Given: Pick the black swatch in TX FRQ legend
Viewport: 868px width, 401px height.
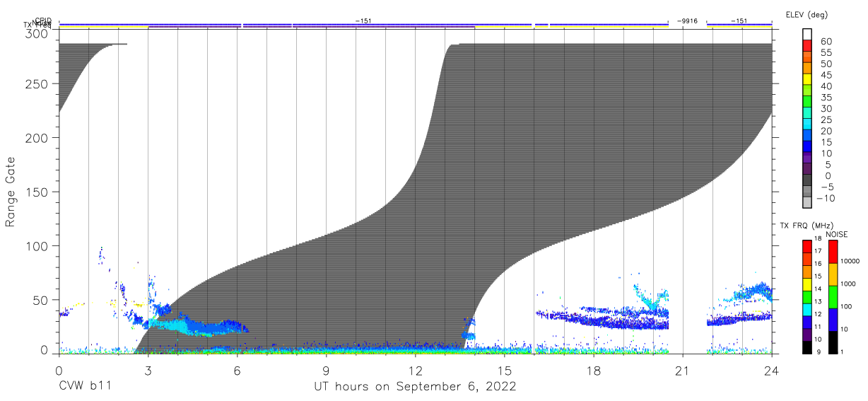Looking at the screenshot, I should [x=807, y=347].
